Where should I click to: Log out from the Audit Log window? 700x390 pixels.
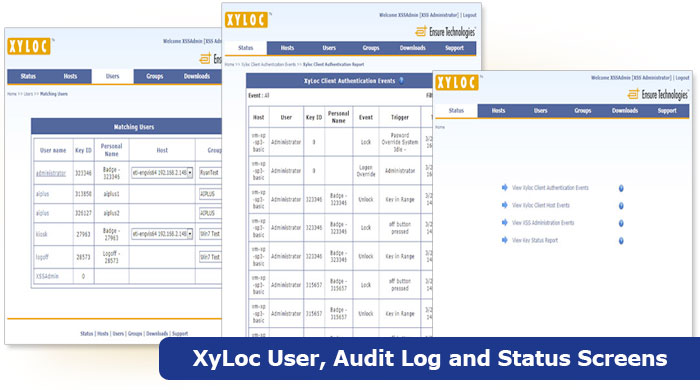click(470, 15)
